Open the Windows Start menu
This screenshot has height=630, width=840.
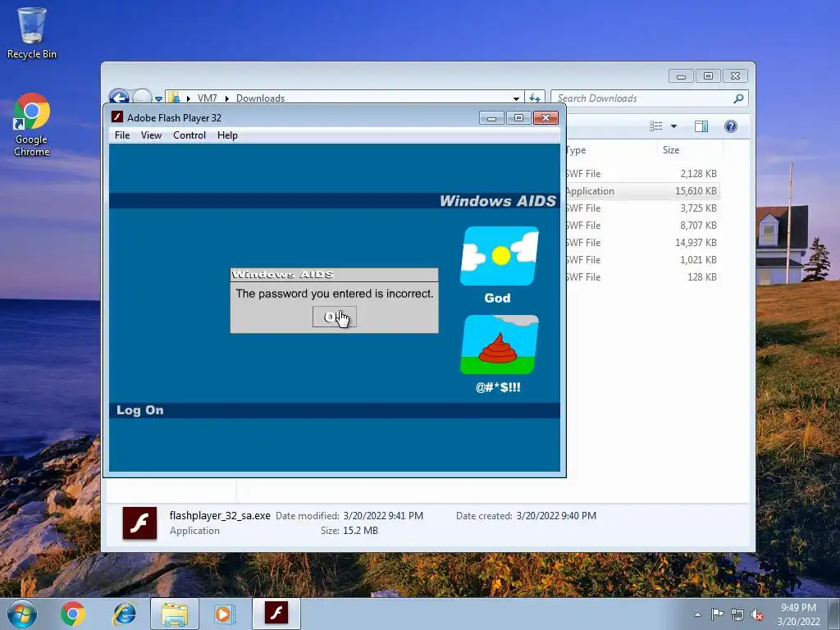click(22, 614)
